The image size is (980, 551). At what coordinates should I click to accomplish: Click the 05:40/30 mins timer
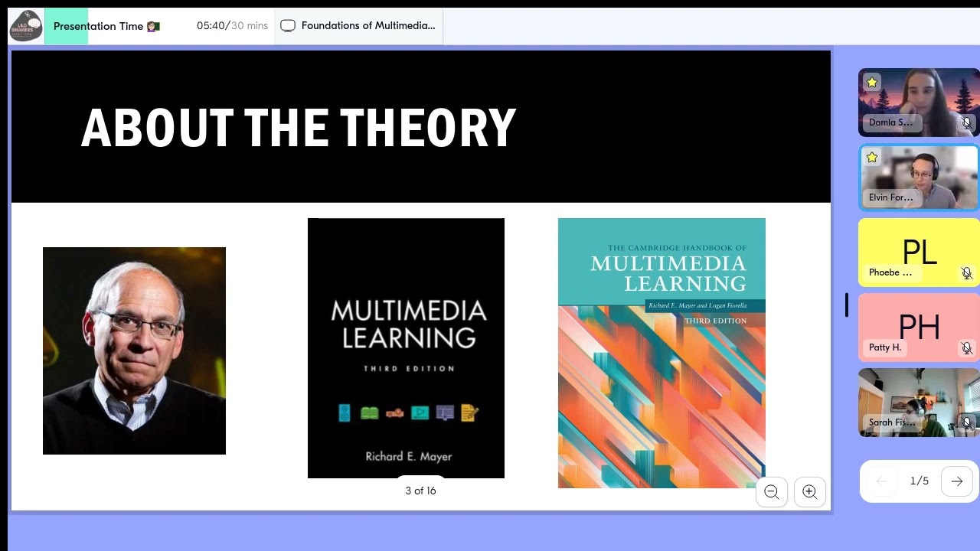click(x=232, y=26)
